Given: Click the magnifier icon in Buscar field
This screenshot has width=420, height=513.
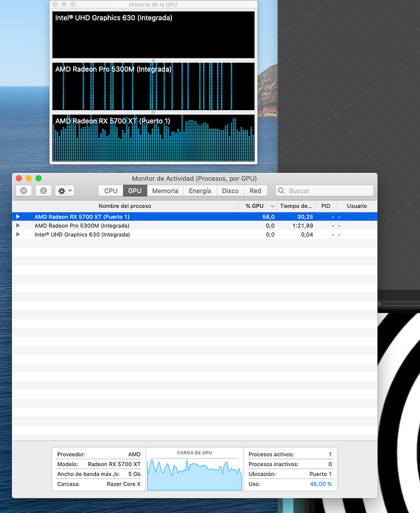Looking at the screenshot, I should [283, 190].
